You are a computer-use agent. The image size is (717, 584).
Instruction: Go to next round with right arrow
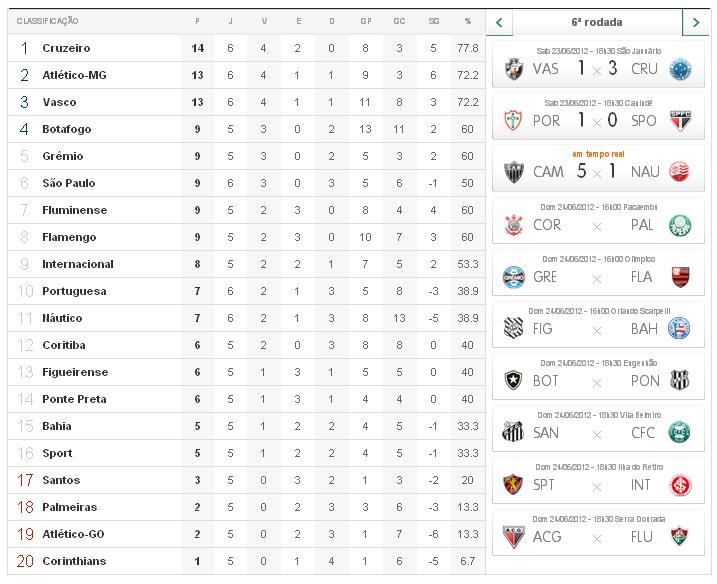[696, 21]
